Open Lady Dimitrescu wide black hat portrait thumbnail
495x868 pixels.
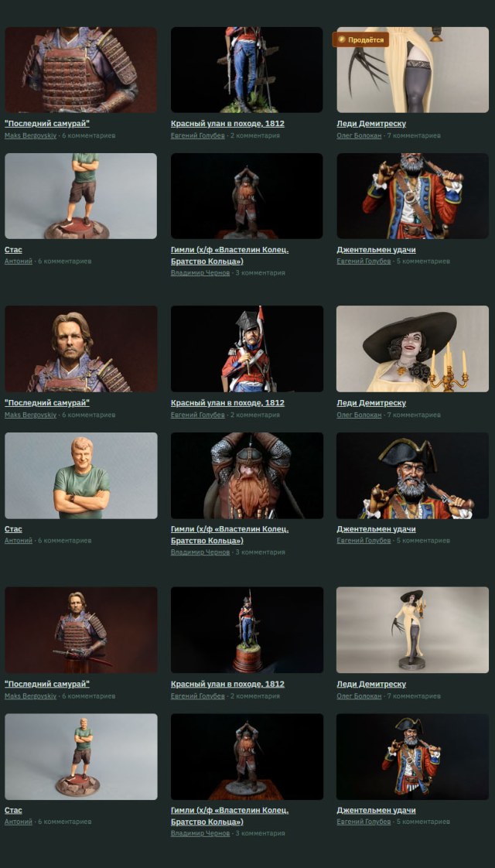point(412,349)
